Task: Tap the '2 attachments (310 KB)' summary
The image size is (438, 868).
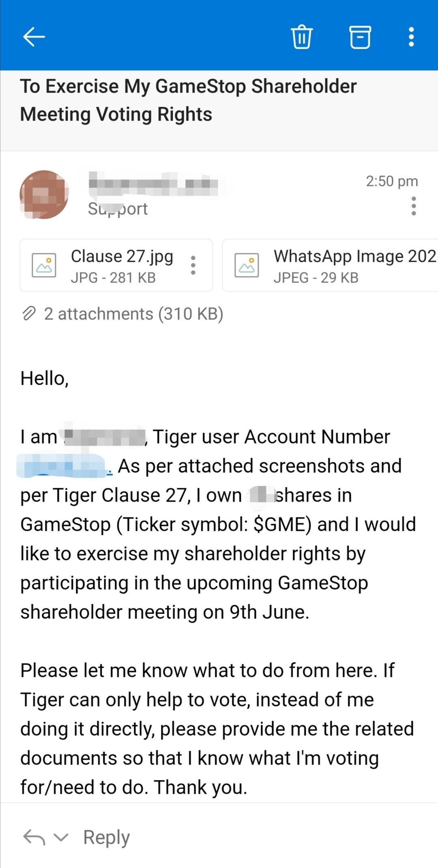Action: 133,314
